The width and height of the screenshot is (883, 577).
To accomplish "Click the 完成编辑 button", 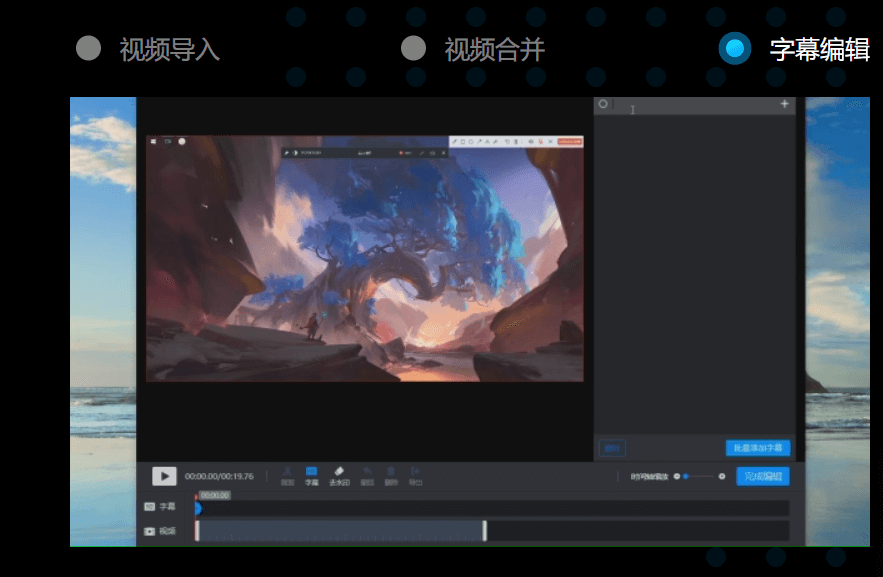I will click(763, 476).
